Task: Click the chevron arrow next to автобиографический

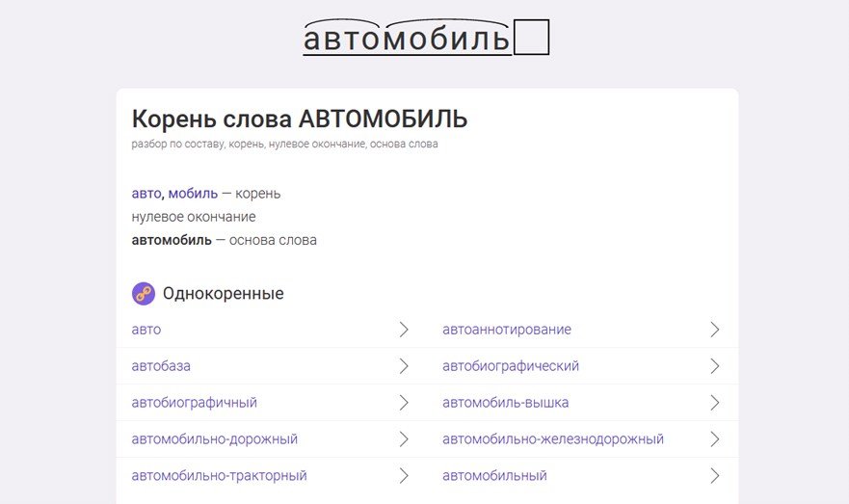Action: point(715,366)
